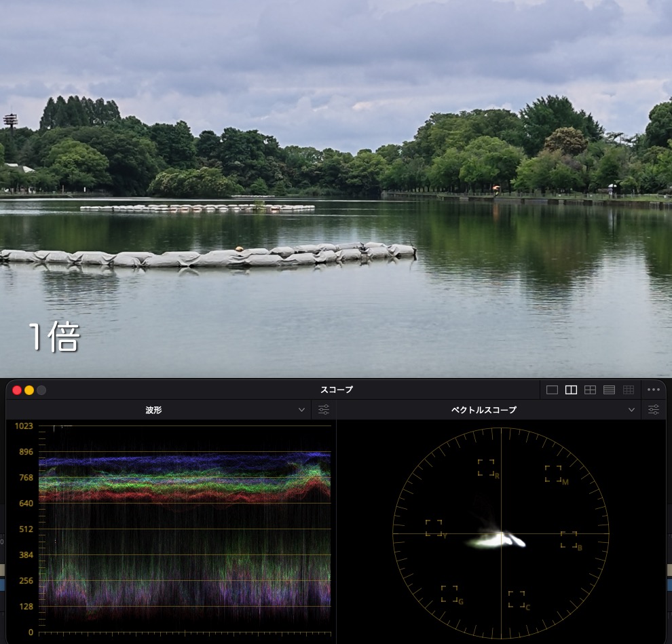This screenshot has height=644, width=672.
Task: Click the 1023 level on waveform scale
Action: (24, 426)
